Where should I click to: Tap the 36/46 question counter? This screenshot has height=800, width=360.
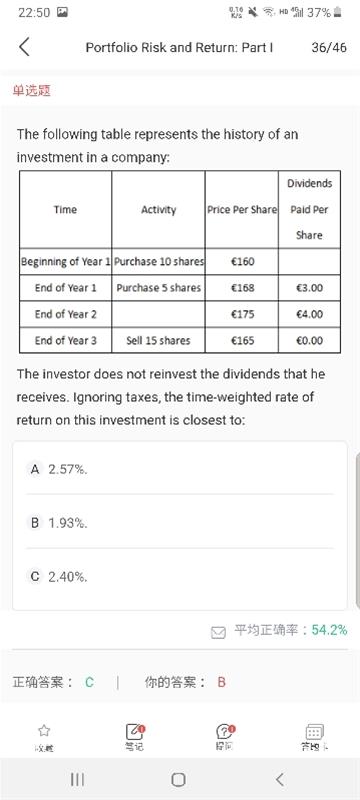click(329, 47)
